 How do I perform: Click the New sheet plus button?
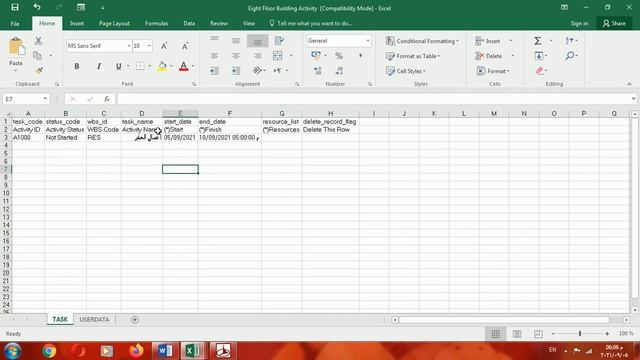coord(135,320)
